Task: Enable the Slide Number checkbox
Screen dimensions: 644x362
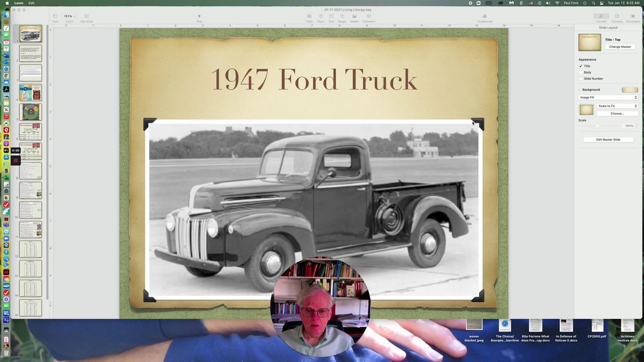Action: click(581, 78)
